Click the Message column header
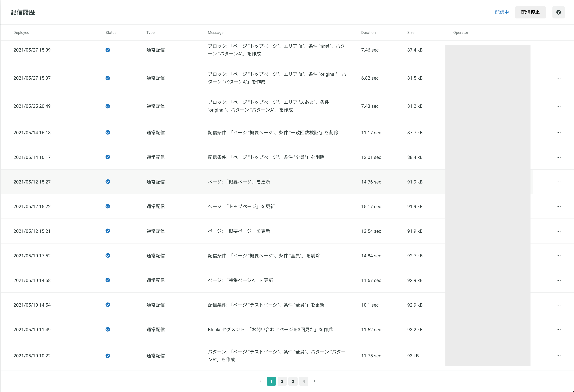This screenshot has height=392, width=574. pyautogui.click(x=216, y=33)
